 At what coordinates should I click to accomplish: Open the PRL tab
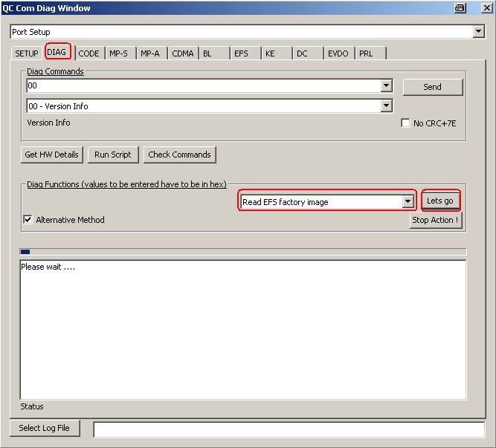coord(366,53)
